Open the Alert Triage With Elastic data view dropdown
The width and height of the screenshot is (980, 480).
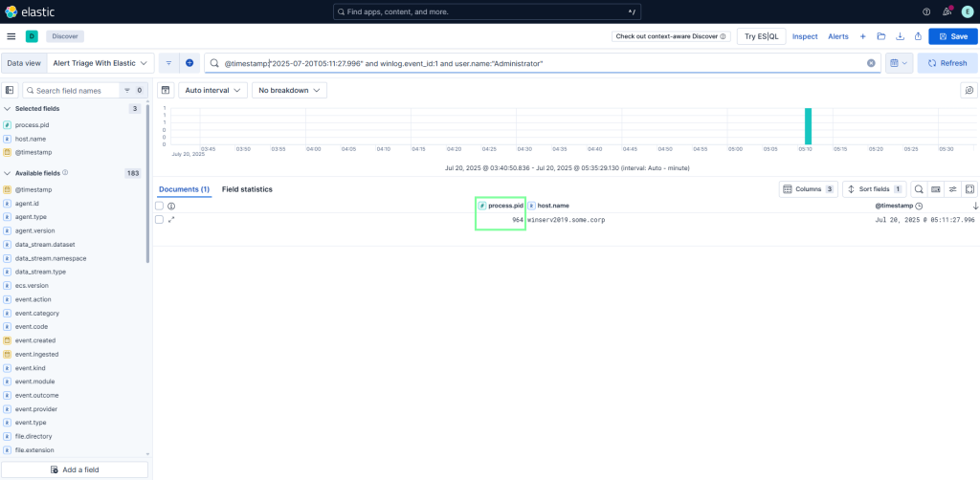coord(100,63)
